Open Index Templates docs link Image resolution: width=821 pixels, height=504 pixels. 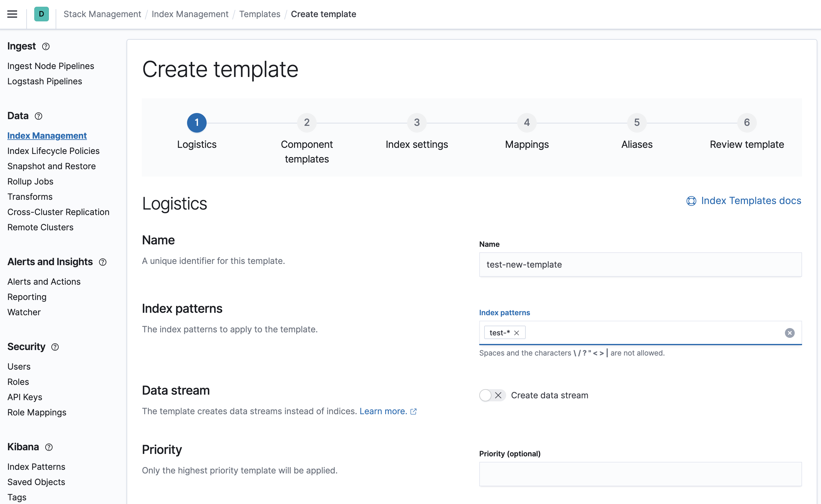(751, 201)
